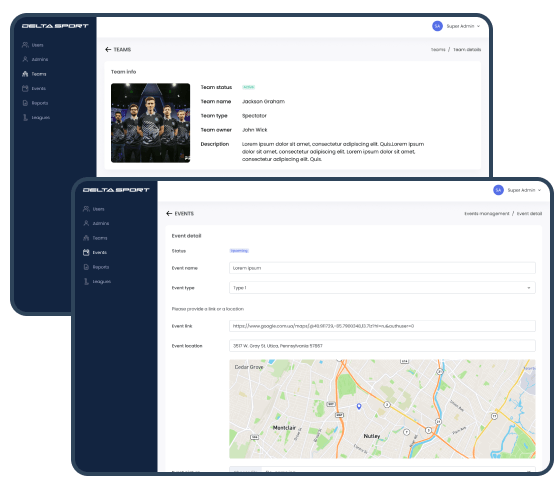Viewport: 558px width, 486px height.
Task: Expand the Event type dropdown
Action: 382,288
